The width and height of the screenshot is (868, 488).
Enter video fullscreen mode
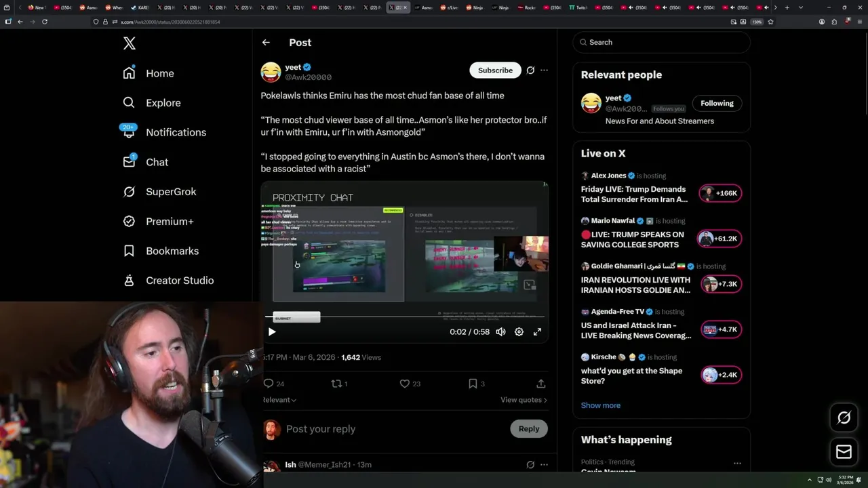pyautogui.click(x=537, y=332)
